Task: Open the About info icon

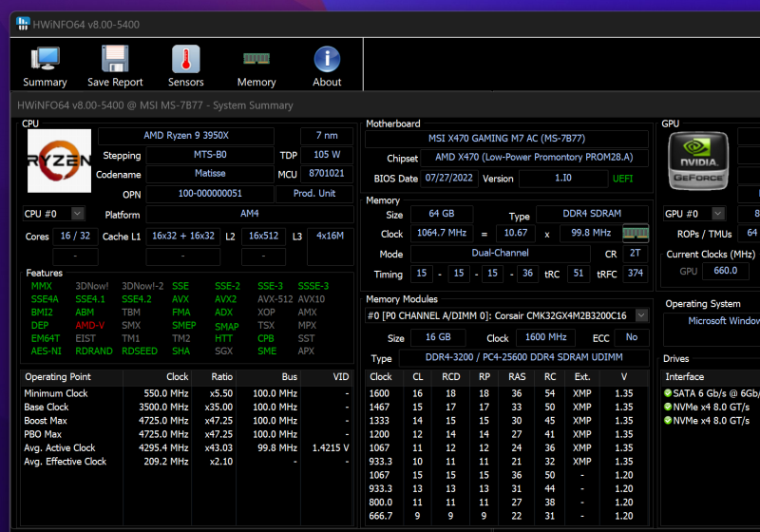Action: [327, 60]
